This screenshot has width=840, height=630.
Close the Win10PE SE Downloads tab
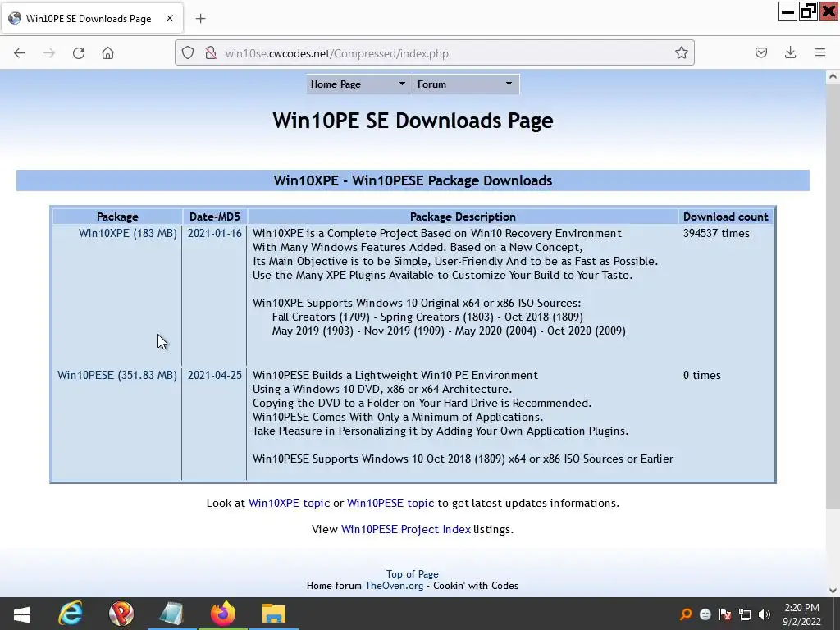click(170, 18)
